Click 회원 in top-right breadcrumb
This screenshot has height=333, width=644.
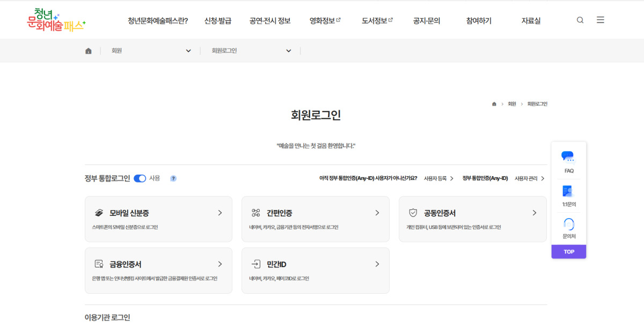512,104
